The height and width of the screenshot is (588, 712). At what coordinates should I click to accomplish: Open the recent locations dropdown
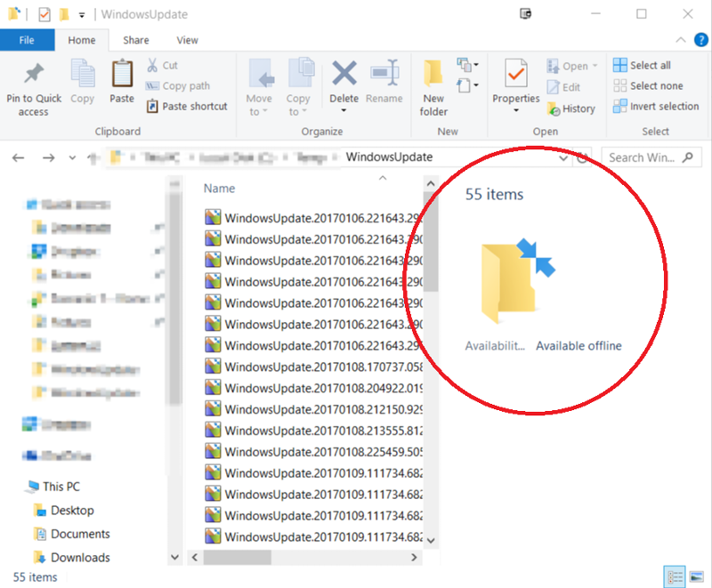[72, 157]
